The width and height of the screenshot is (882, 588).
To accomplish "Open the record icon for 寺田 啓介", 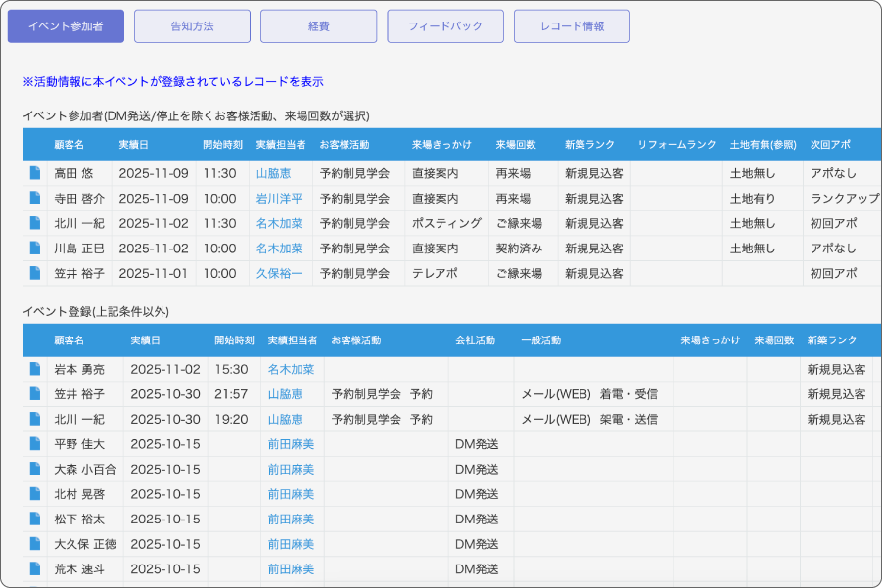I will coord(35,198).
